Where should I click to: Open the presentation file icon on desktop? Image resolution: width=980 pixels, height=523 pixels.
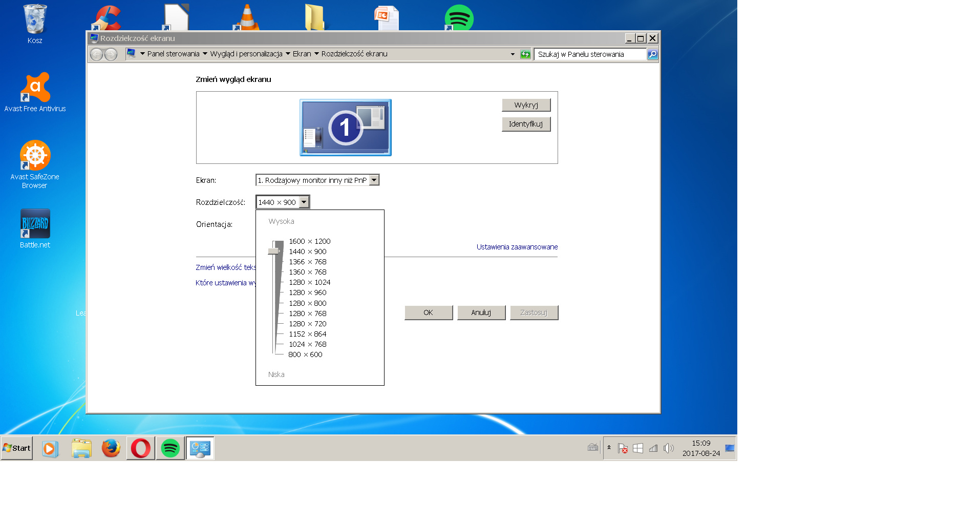pos(387,18)
